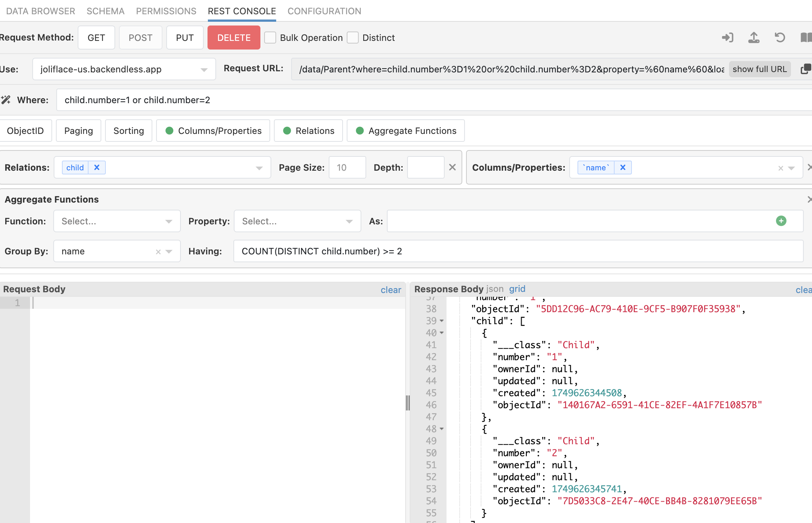Close the Aggregate Functions panel
The width and height of the screenshot is (812, 523).
click(810, 200)
